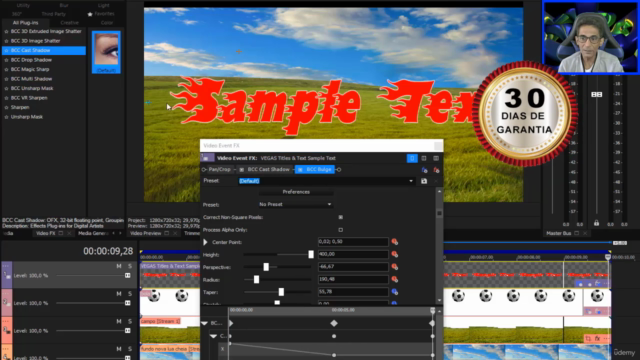This screenshot has width=640, height=360.
Task: Open the All Plug-ins tab
Action: [25, 23]
